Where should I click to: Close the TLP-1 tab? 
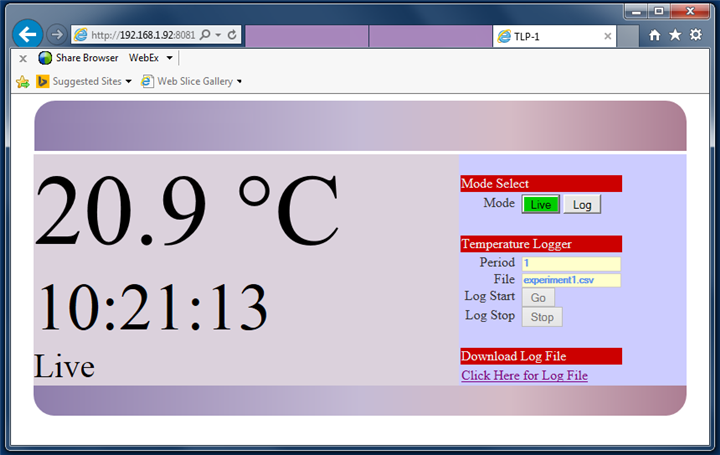click(608, 36)
